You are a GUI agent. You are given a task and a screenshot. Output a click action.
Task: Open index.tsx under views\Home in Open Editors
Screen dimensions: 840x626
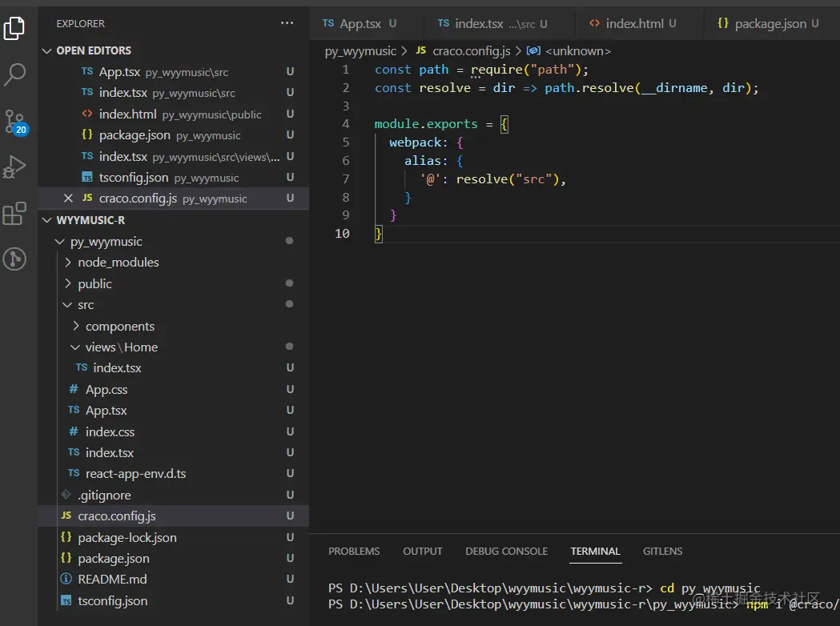[x=174, y=156]
